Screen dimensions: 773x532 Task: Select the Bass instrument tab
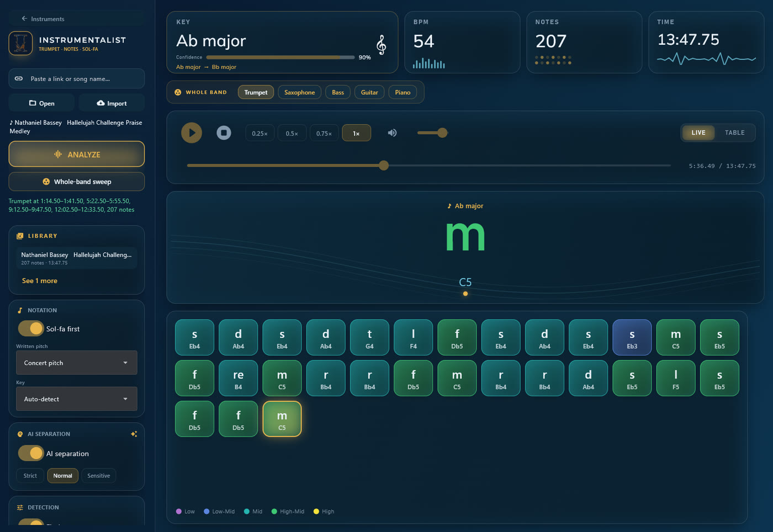pos(338,92)
